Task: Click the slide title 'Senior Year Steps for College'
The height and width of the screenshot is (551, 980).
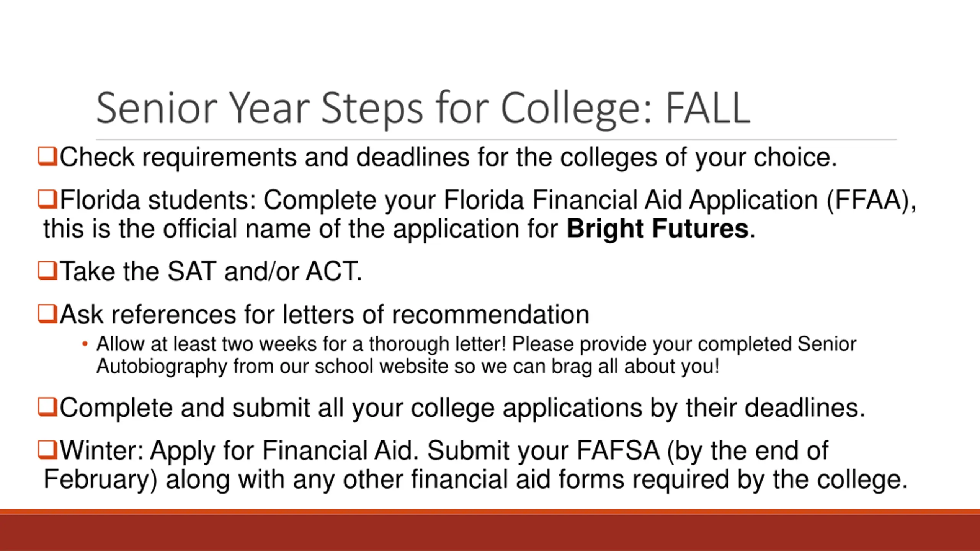Action: tap(373, 109)
